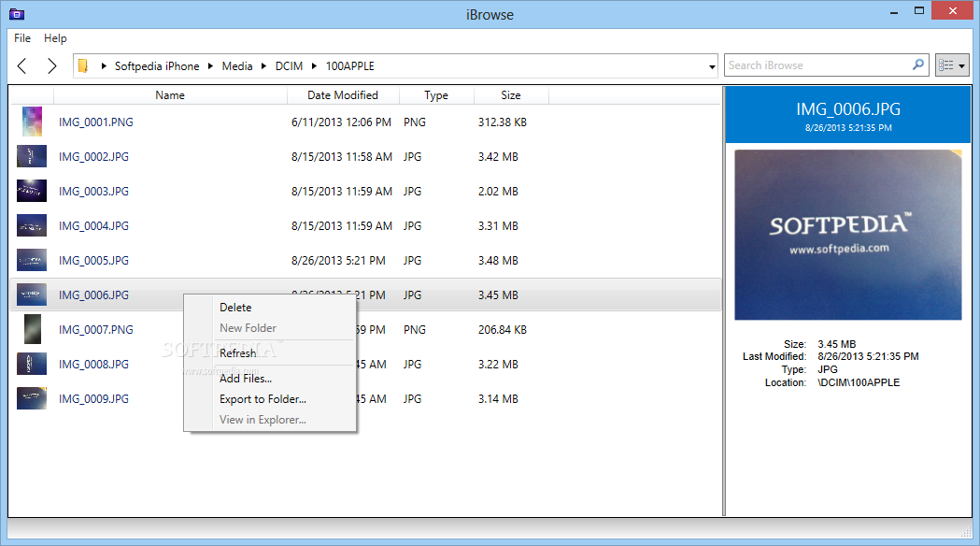Close the iBrowse window
The image size is (980, 546).
point(953,10)
